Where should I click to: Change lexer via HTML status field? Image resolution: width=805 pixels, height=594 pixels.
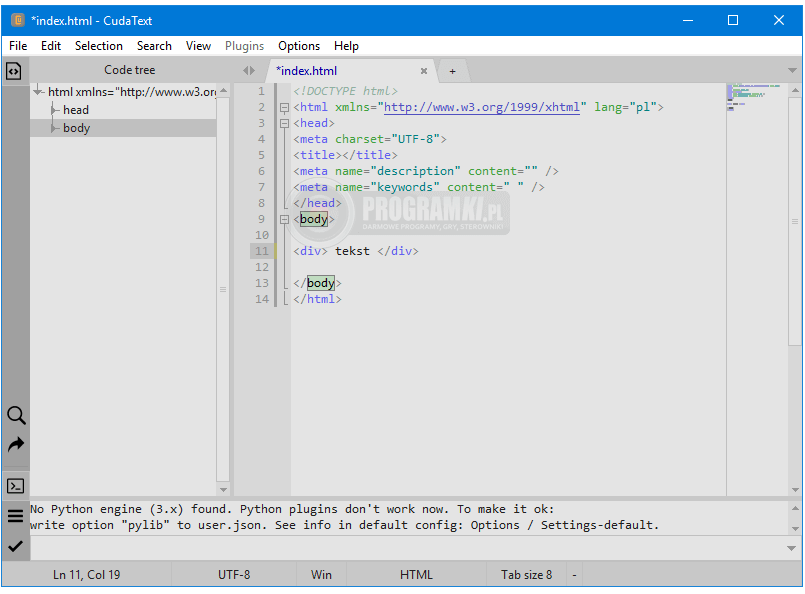click(416, 574)
